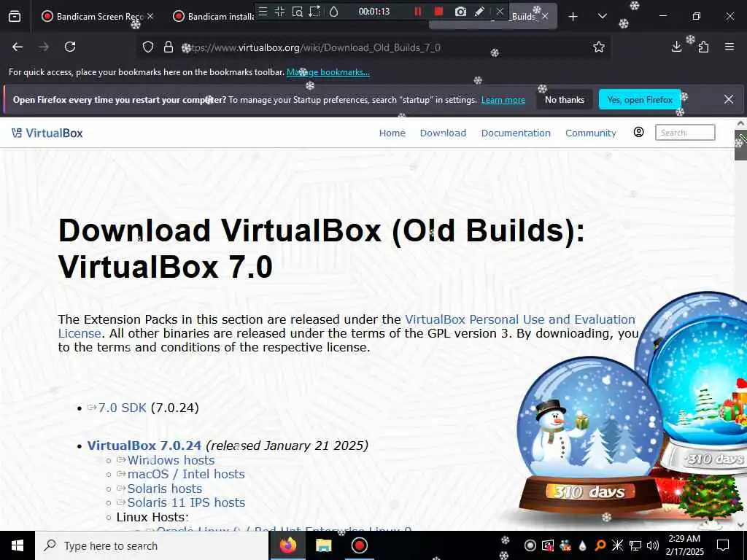The height and width of the screenshot is (560, 747).
Task: Open the Documentation nav item
Action: tap(516, 133)
